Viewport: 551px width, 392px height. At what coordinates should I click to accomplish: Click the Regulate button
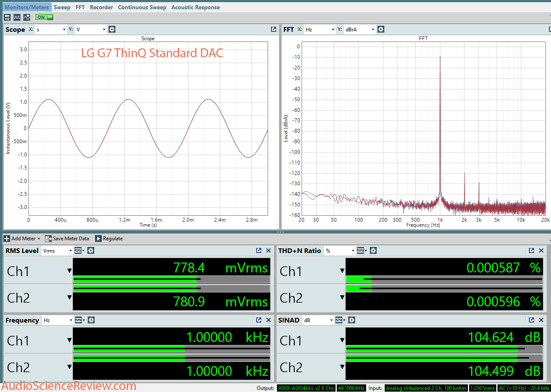(x=109, y=239)
